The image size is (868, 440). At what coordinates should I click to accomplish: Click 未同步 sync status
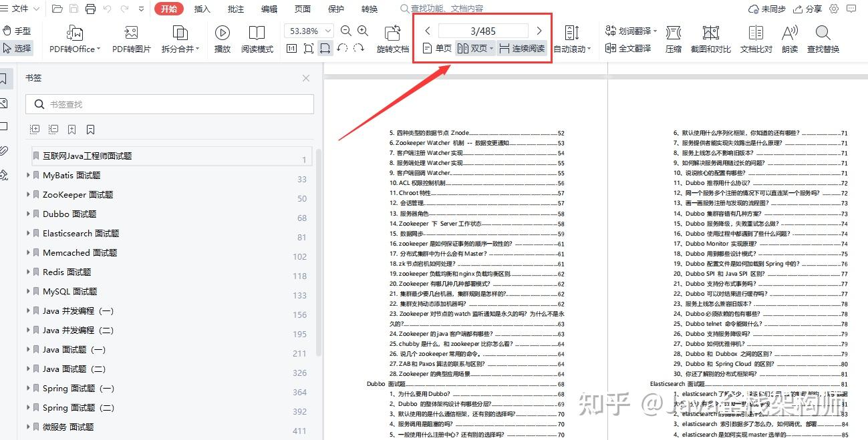767,9
